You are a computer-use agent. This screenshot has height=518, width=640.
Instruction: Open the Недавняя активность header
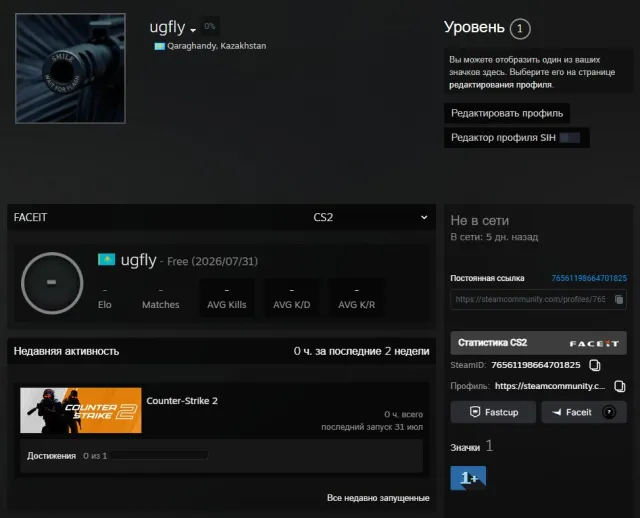(x=66, y=351)
